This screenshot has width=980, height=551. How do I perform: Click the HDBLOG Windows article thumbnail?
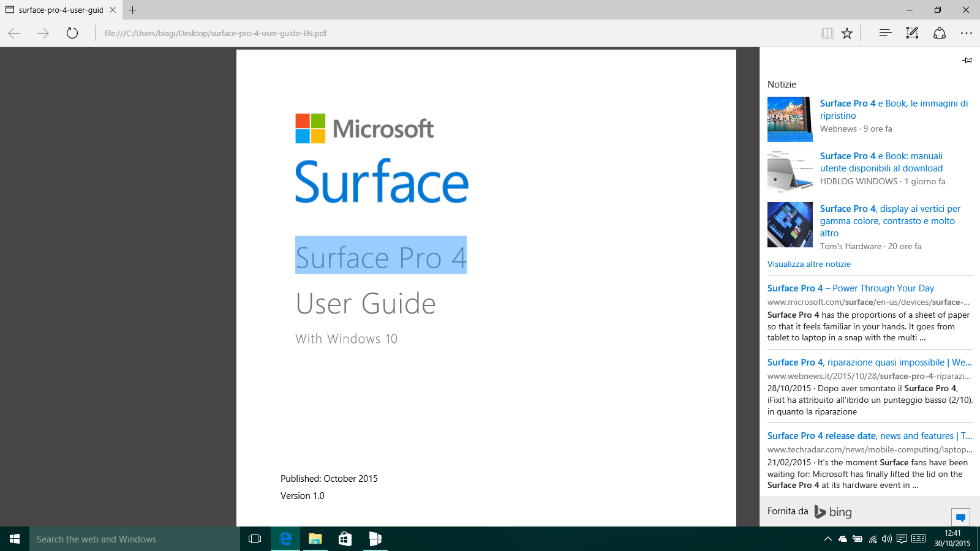click(x=790, y=172)
